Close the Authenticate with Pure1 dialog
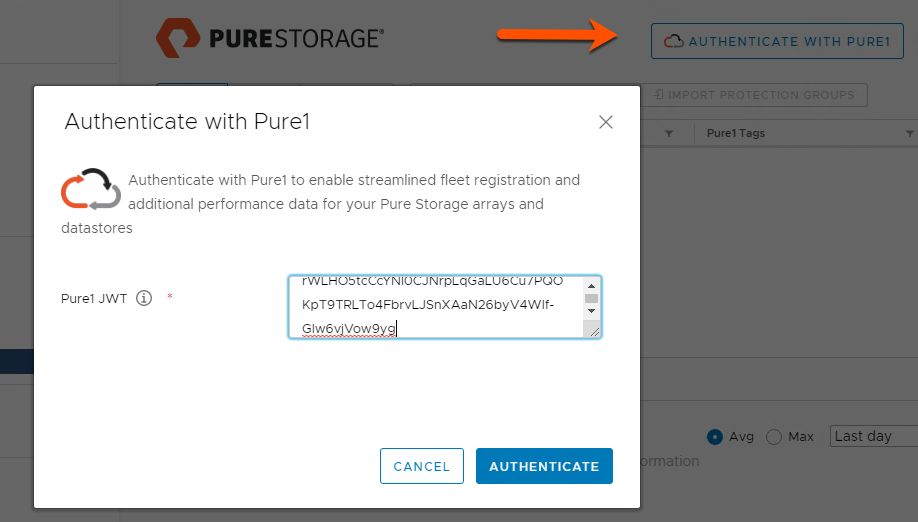This screenshot has height=522, width=918. (x=606, y=122)
